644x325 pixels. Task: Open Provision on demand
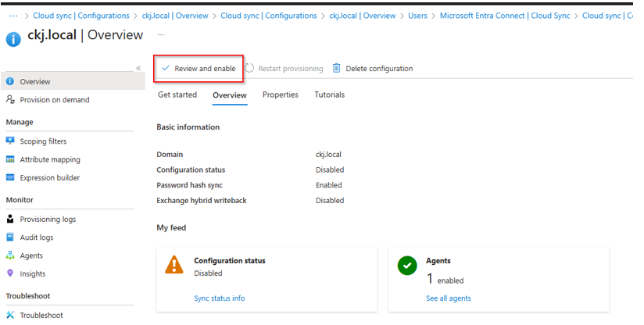pyautogui.click(x=54, y=100)
